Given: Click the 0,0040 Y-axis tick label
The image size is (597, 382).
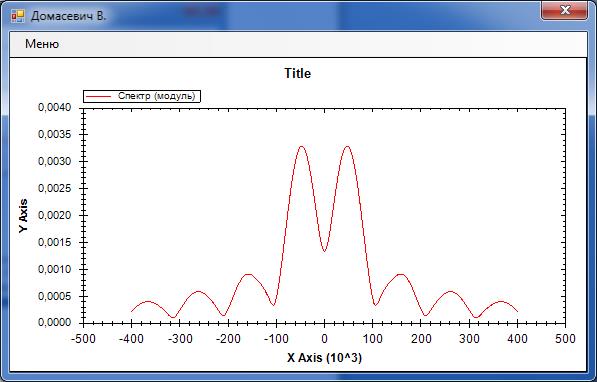Looking at the screenshot, I should [55, 107].
